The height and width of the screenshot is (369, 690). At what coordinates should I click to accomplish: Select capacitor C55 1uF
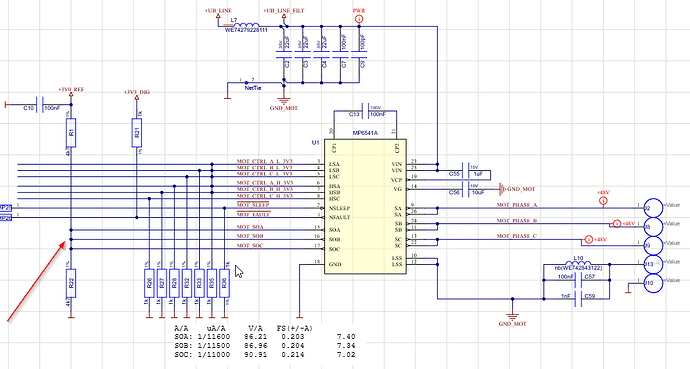[x=466, y=171]
